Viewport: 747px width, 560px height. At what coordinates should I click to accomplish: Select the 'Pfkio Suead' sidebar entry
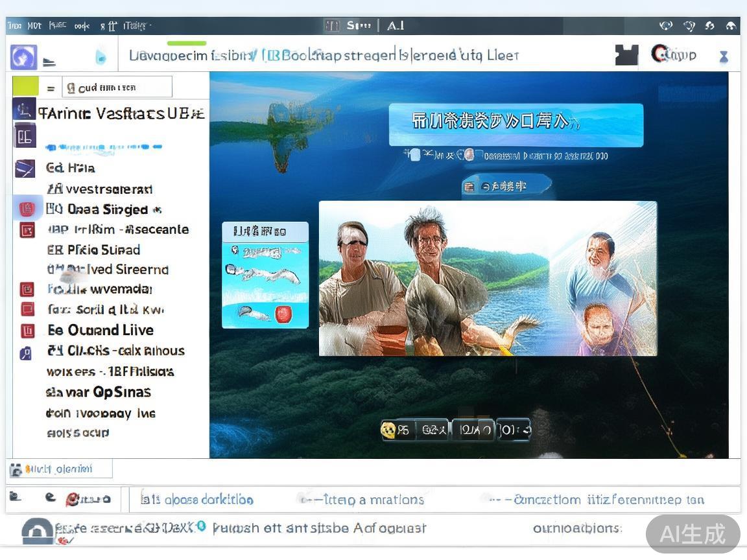pos(94,250)
